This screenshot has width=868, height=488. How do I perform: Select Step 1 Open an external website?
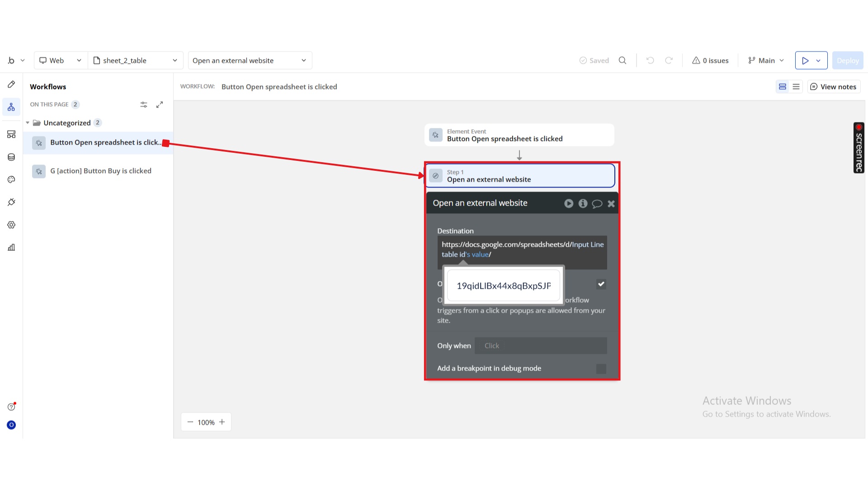(520, 176)
